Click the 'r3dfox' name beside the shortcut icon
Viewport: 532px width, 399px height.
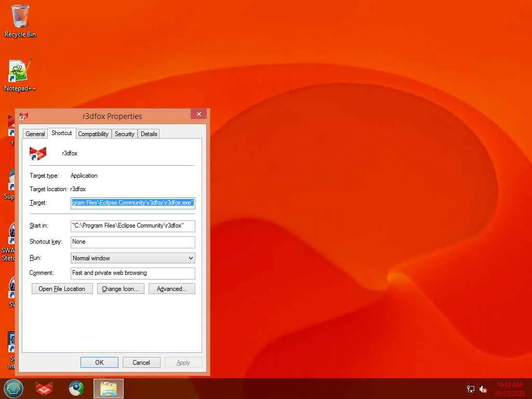[70, 153]
